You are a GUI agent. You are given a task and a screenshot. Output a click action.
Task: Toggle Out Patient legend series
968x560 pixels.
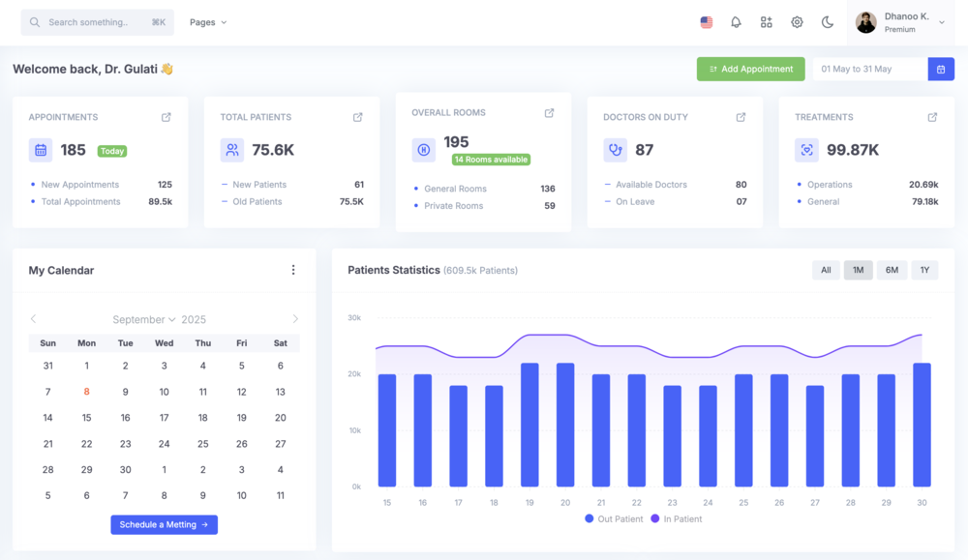[x=614, y=519]
